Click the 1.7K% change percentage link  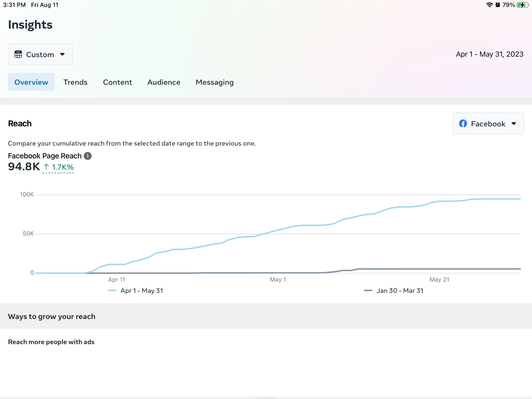tap(63, 167)
